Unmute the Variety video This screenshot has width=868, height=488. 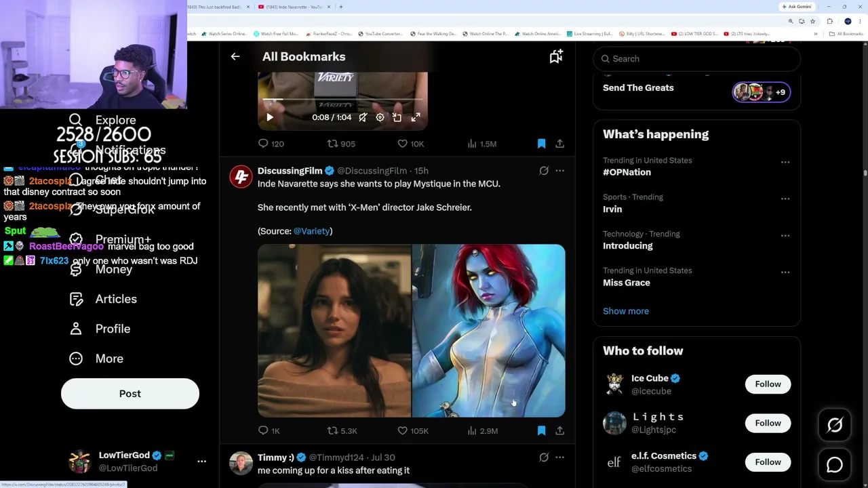[363, 117]
